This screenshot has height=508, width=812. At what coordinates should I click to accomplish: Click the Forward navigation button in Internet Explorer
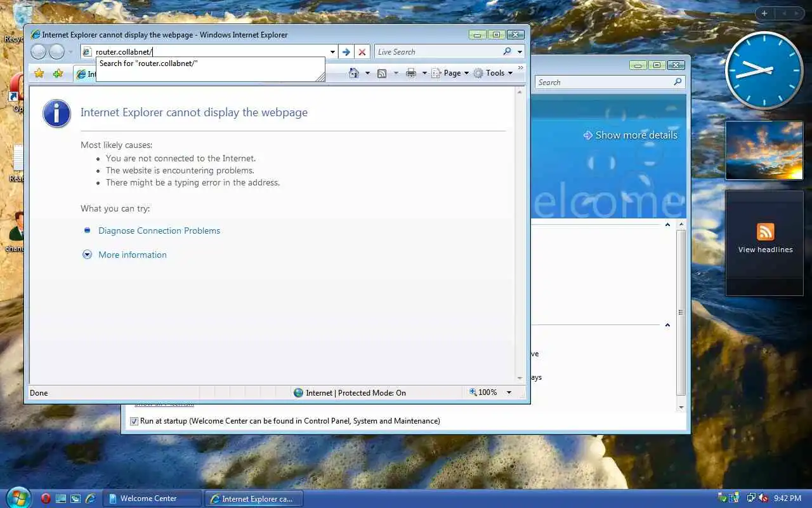(57, 52)
